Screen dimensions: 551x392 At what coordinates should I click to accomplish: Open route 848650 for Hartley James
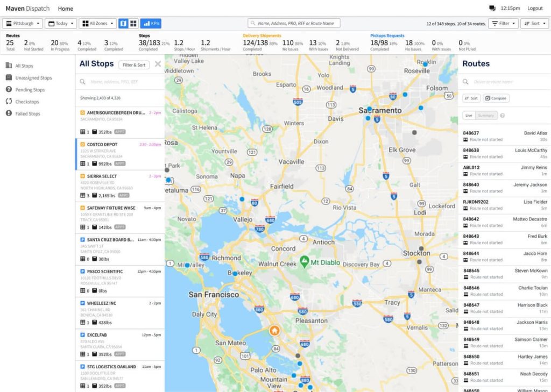(x=505, y=360)
